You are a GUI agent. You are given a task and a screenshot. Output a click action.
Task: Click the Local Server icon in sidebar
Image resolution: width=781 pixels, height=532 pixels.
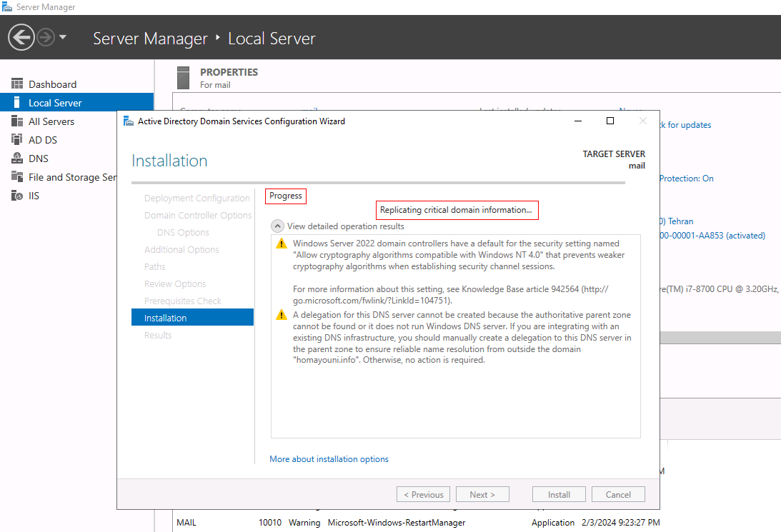pos(17,103)
